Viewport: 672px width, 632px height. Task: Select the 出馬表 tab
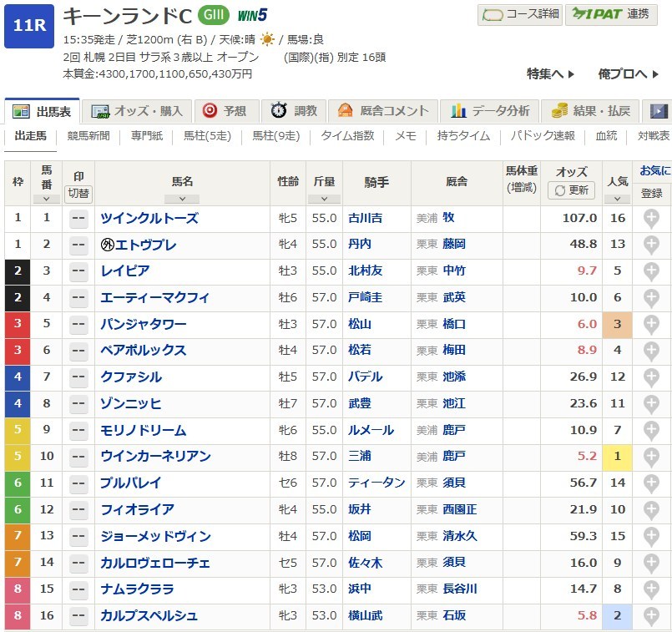tap(42, 111)
